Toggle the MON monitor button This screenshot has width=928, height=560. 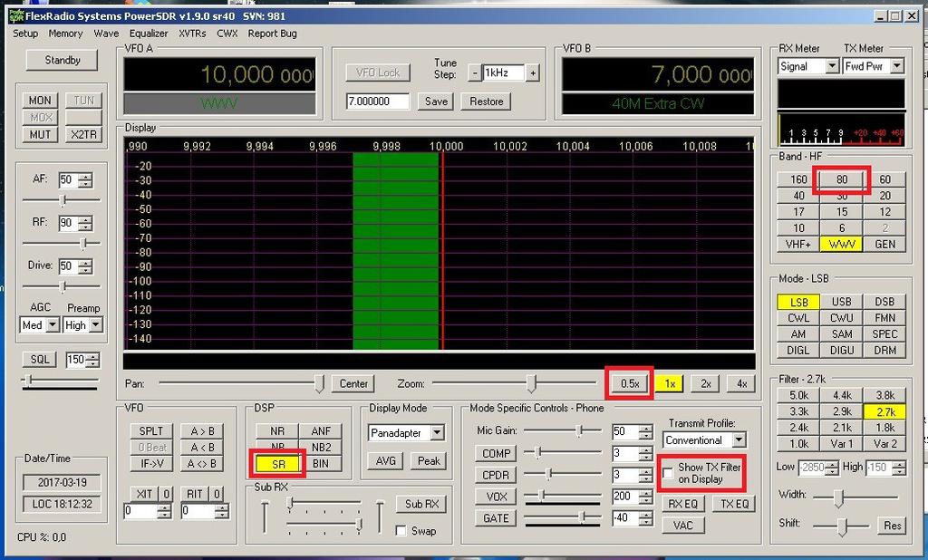(40, 100)
